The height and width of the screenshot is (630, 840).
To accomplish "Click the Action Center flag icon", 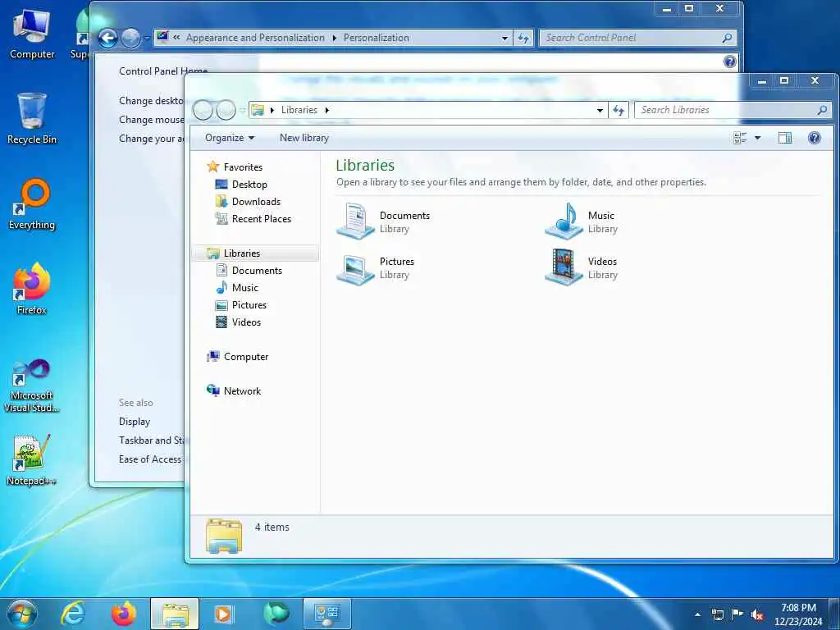I will 737,614.
